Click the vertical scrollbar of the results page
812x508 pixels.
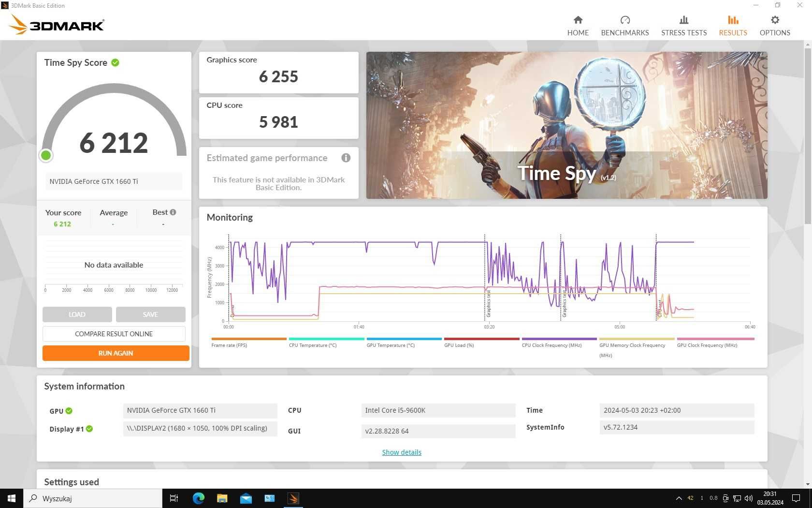[808, 135]
